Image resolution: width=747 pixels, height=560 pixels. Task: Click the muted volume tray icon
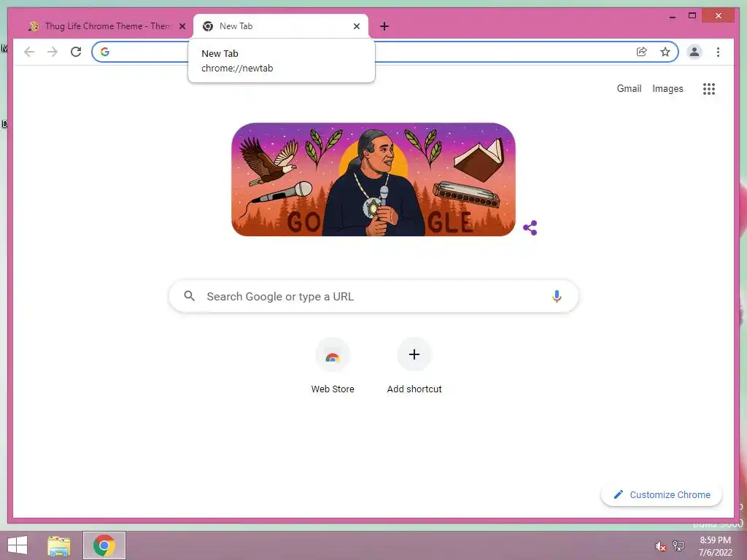(x=660, y=546)
